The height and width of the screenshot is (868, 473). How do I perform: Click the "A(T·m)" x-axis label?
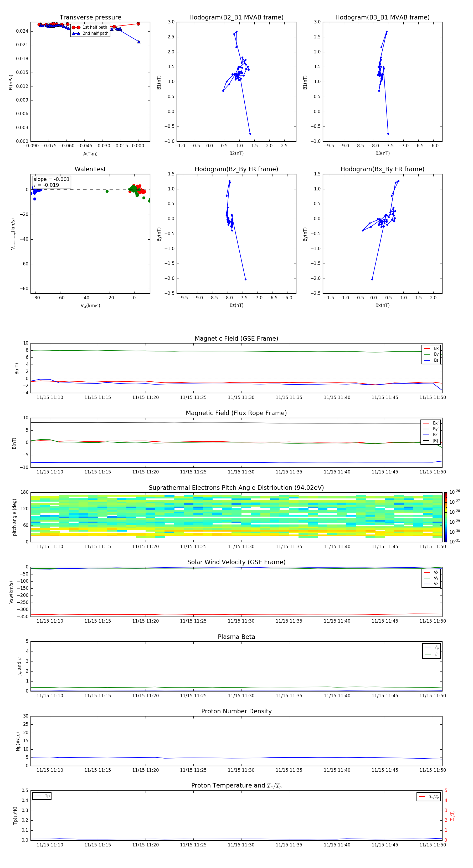pyautogui.click(x=90, y=154)
